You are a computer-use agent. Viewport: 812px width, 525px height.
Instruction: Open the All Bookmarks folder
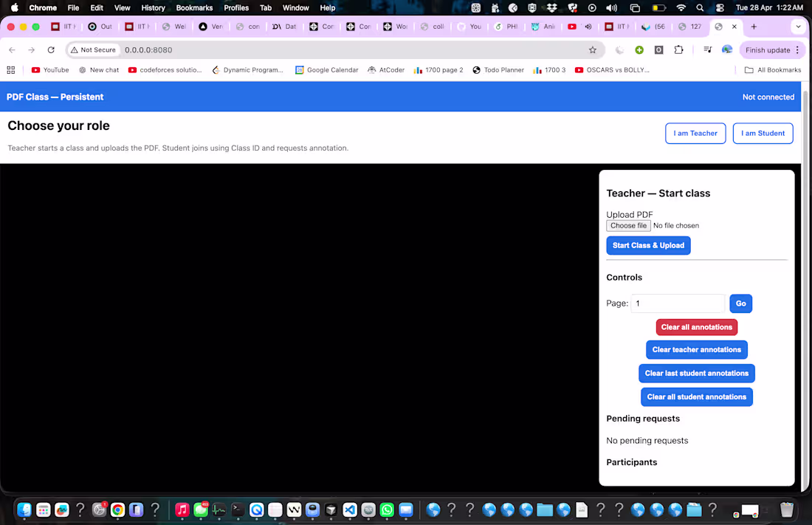tap(773, 70)
